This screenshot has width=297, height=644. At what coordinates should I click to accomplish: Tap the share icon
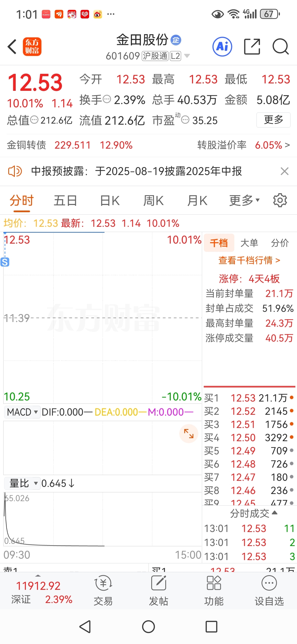click(x=252, y=47)
